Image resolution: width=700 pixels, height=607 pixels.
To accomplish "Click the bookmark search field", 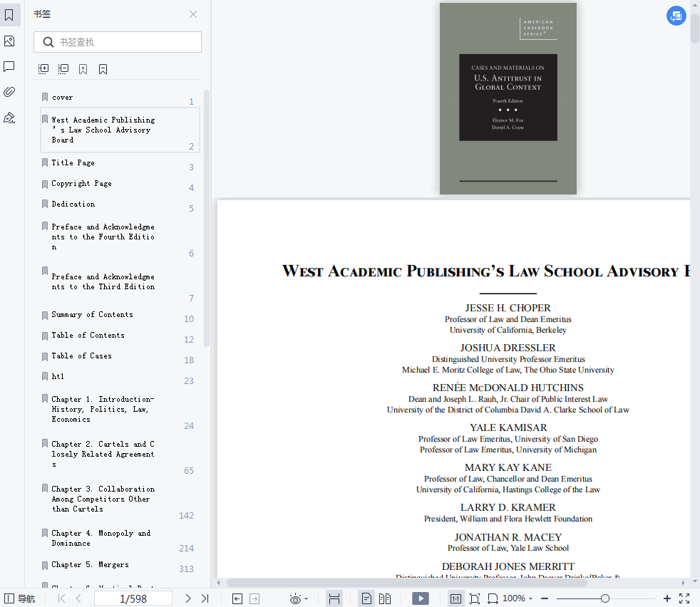I will (x=118, y=42).
